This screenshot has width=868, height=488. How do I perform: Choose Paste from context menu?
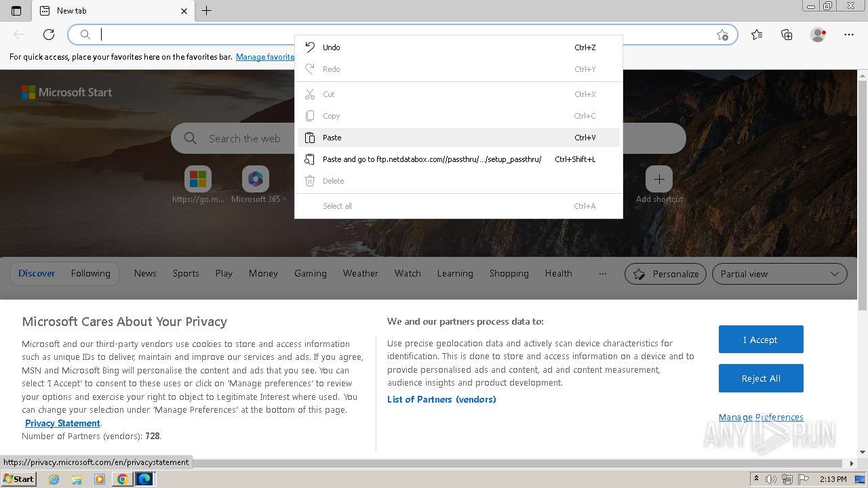(x=458, y=138)
